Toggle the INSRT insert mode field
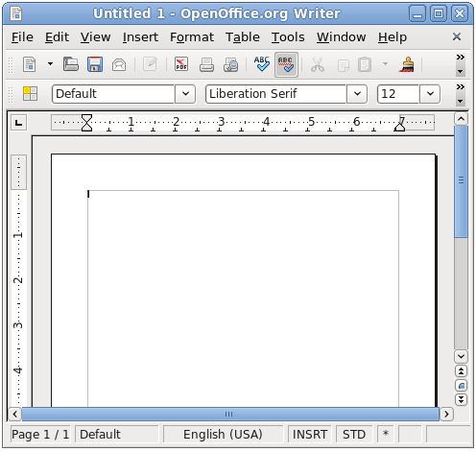 point(310,434)
